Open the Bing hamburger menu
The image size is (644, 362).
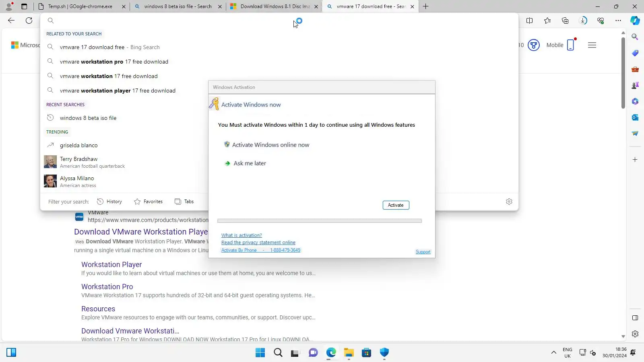click(x=592, y=45)
